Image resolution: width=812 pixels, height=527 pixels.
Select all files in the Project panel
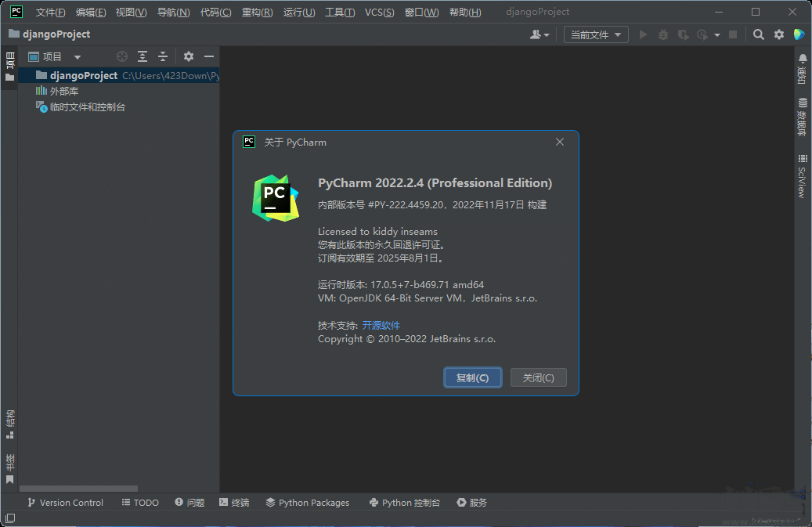[x=122, y=56]
